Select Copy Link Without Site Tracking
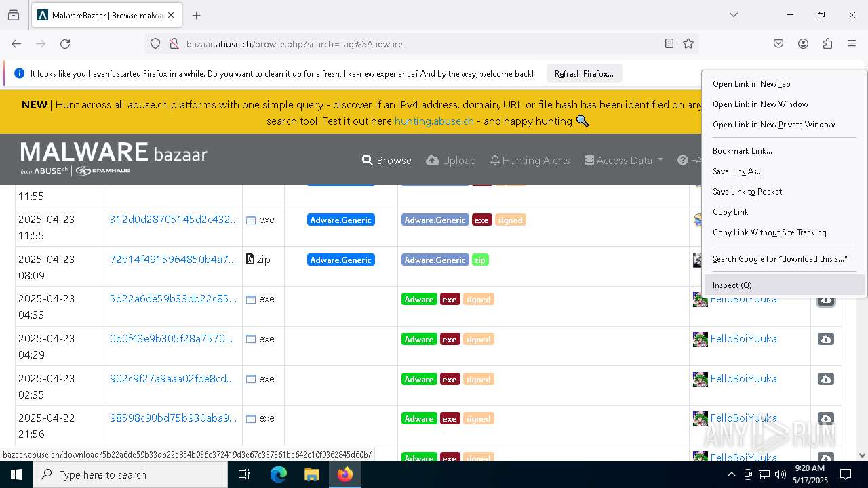This screenshot has width=868, height=488. [784, 232]
